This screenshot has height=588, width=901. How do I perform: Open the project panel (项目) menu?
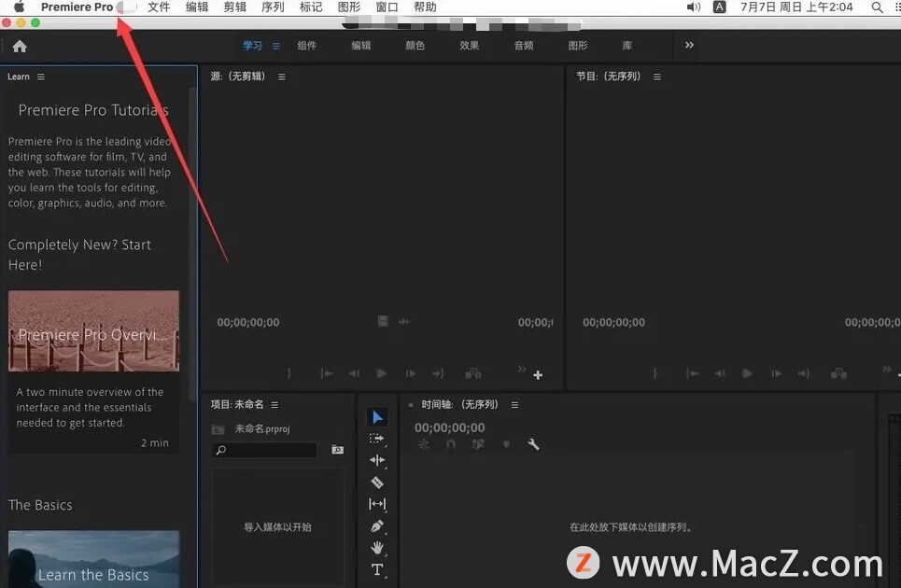(x=275, y=405)
